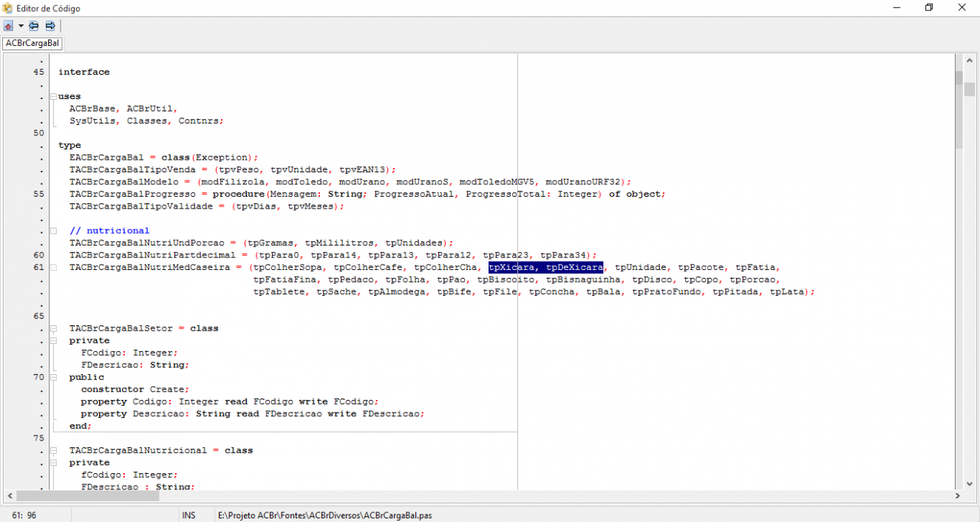This screenshot has height=522, width=980.
Task: Collapse the uses clause fold marker
Action: coord(53,96)
